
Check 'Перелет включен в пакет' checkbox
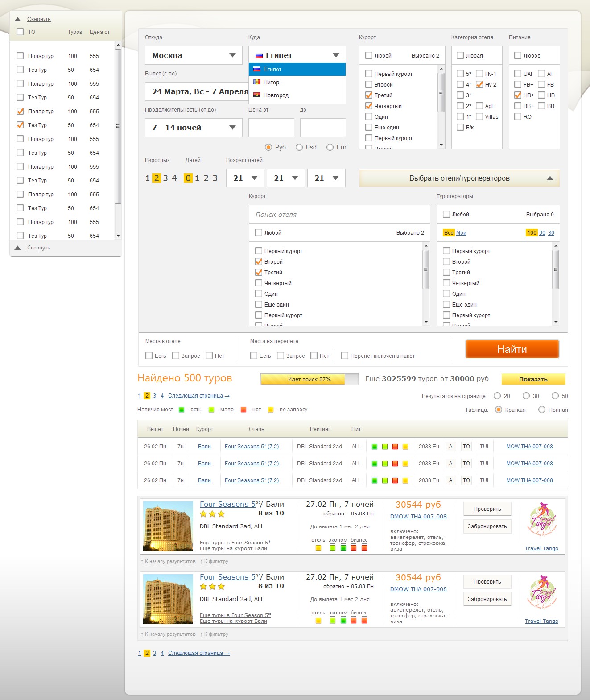(345, 356)
